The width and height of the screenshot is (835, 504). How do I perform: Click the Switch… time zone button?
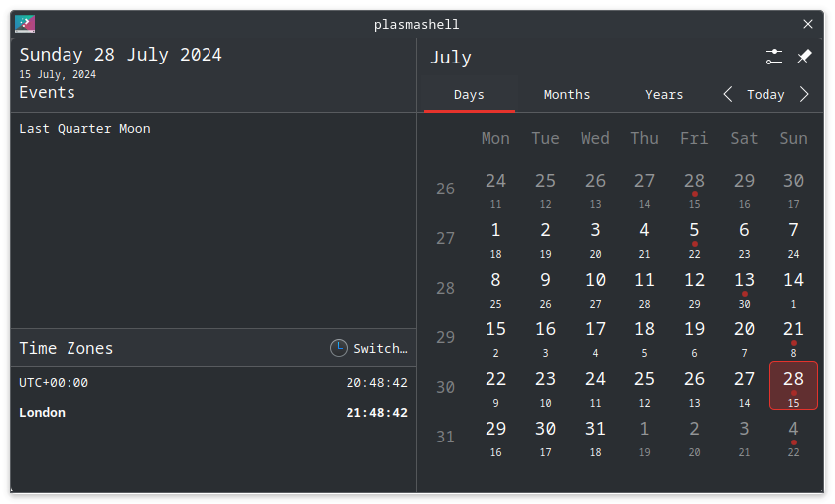pos(368,348)
